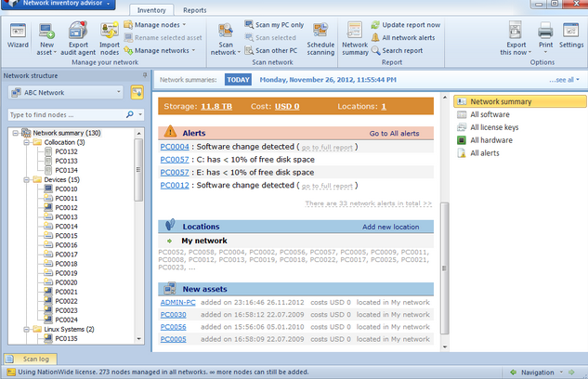This screenshot has width=588, height=379.
Task: Pin the Network structure panel
Action: coord(145,75)
